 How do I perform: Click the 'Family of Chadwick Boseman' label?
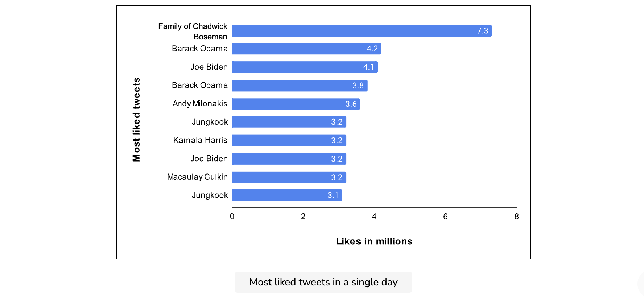[x=193, y=32]
